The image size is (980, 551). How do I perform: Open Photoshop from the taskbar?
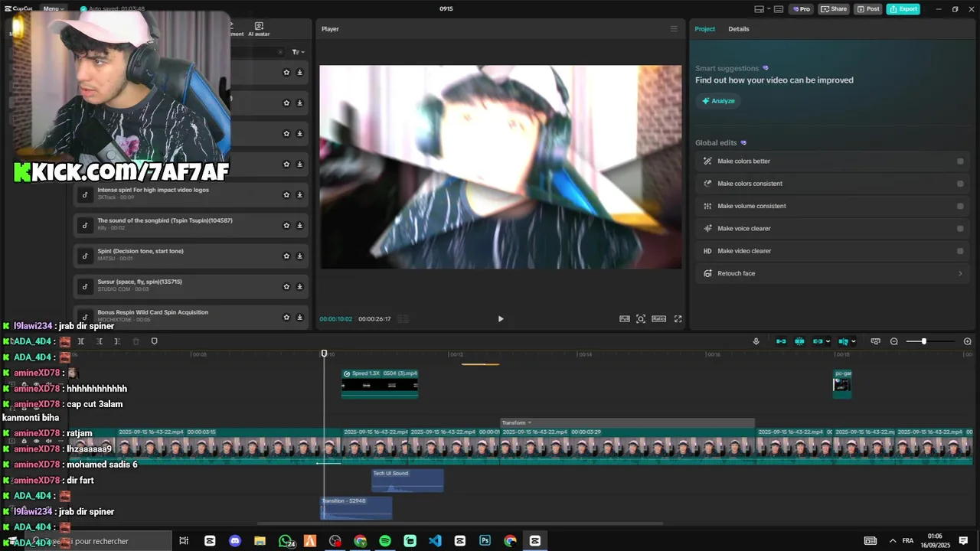pos(485,541)
